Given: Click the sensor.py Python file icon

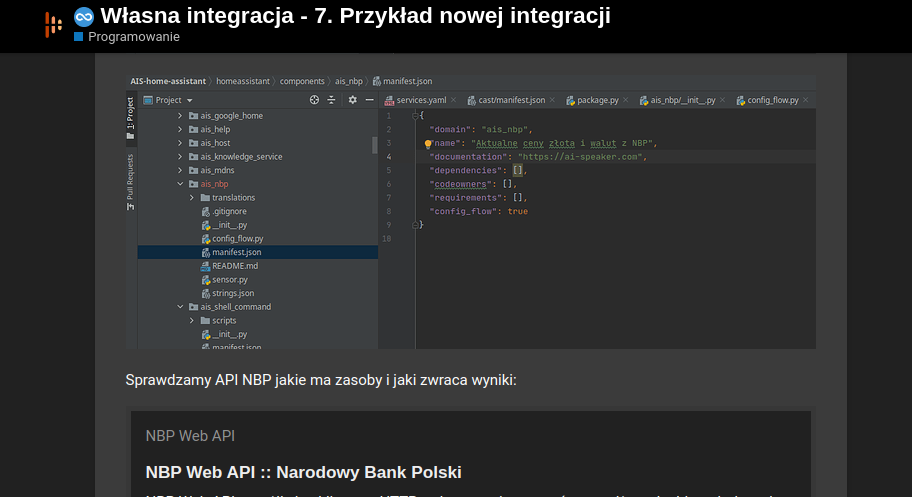Looking at the screenshot, I should point(205,279).
